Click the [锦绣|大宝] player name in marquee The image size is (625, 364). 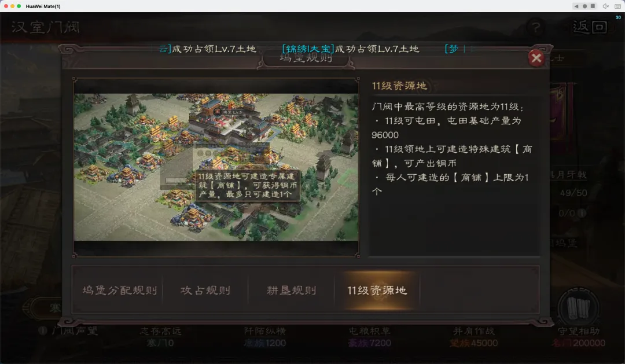308,49
